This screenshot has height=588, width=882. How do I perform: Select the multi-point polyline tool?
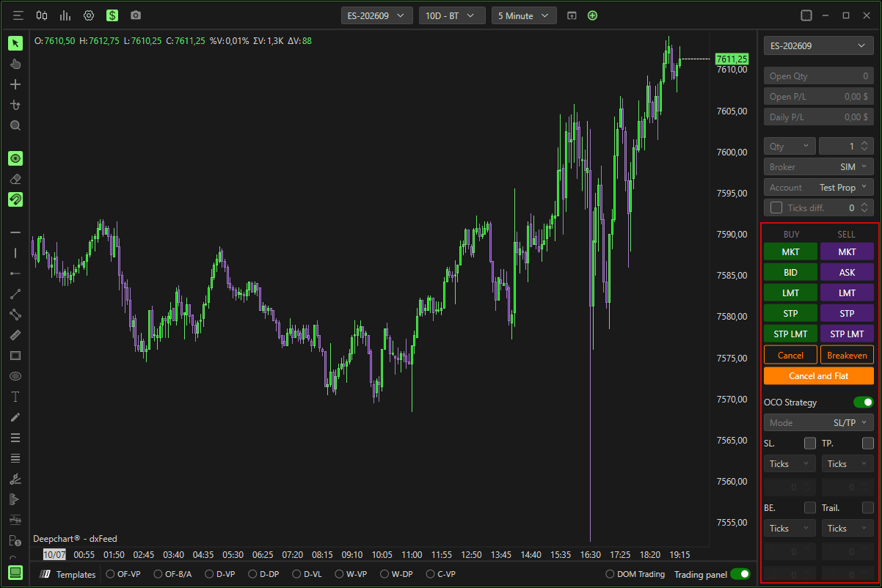click(x=15, y=315)
